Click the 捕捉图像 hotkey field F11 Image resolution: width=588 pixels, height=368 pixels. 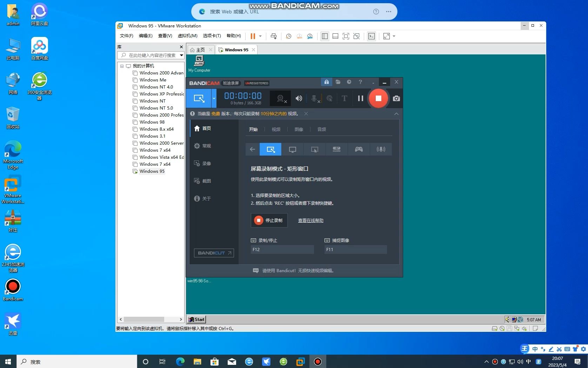coord(355,250)
